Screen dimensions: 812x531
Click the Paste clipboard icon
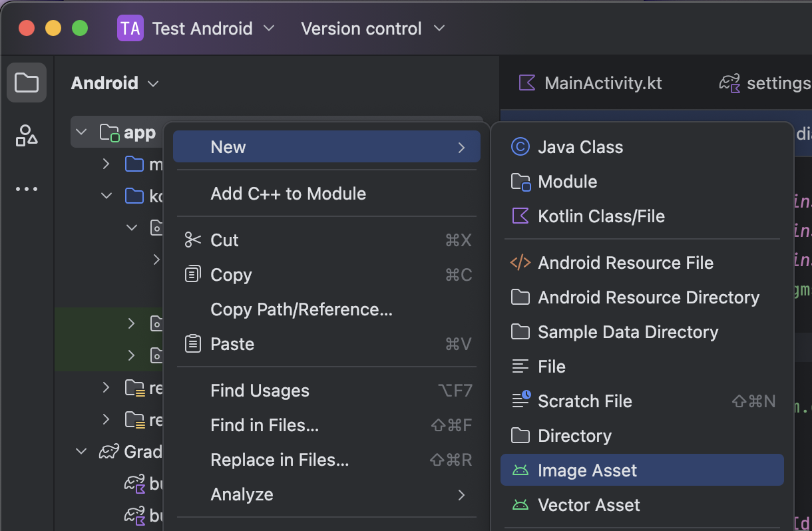point(193,344)
